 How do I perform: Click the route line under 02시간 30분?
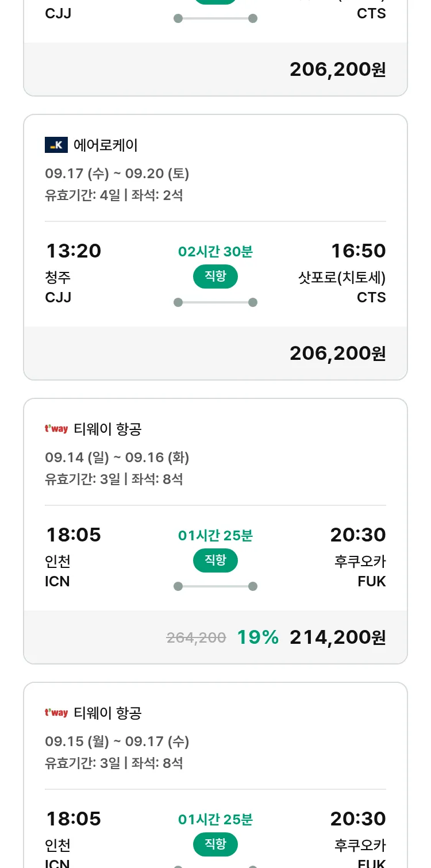tap(215, 302)
